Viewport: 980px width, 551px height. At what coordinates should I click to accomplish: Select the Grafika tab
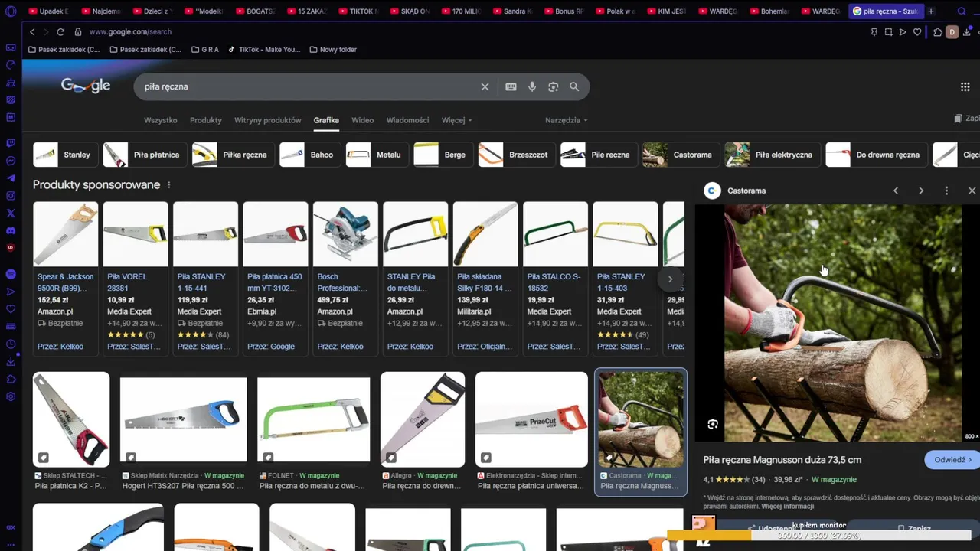(x=326, y=120)
